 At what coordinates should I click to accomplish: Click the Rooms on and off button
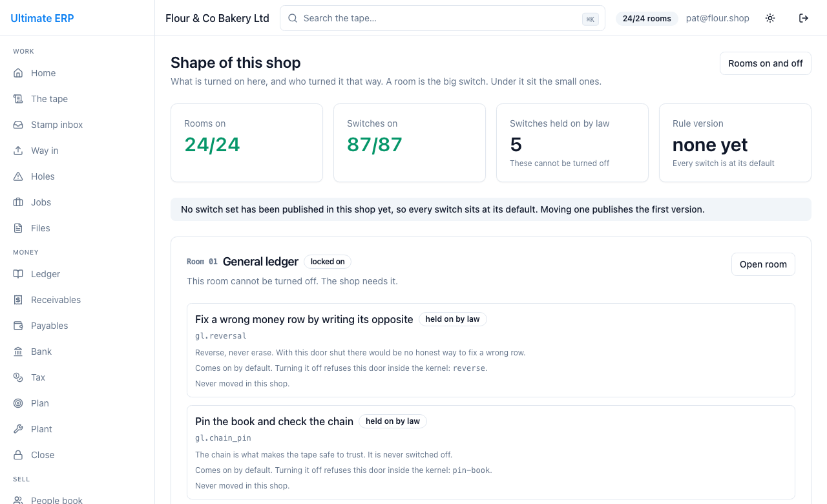766,63
